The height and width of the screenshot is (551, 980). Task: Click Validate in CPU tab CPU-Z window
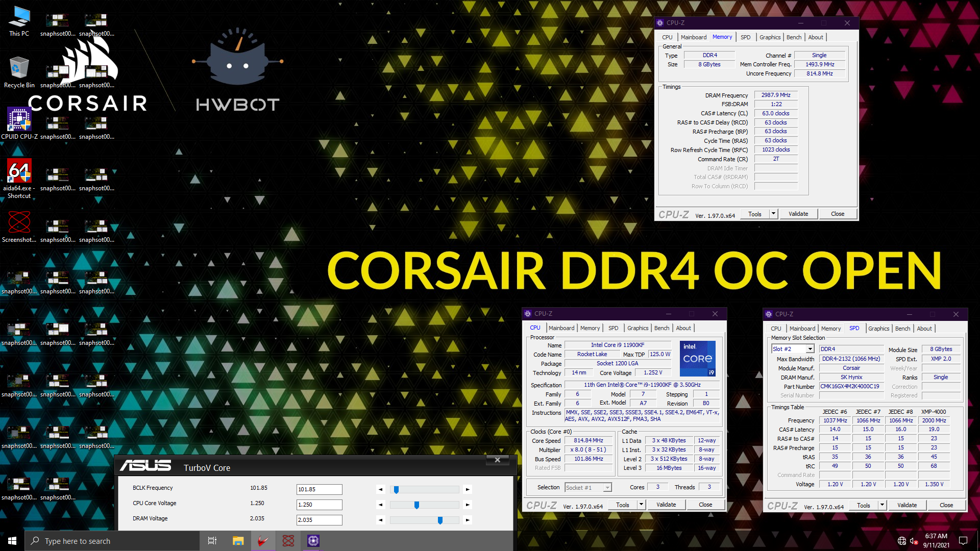[x=666, y=505]
